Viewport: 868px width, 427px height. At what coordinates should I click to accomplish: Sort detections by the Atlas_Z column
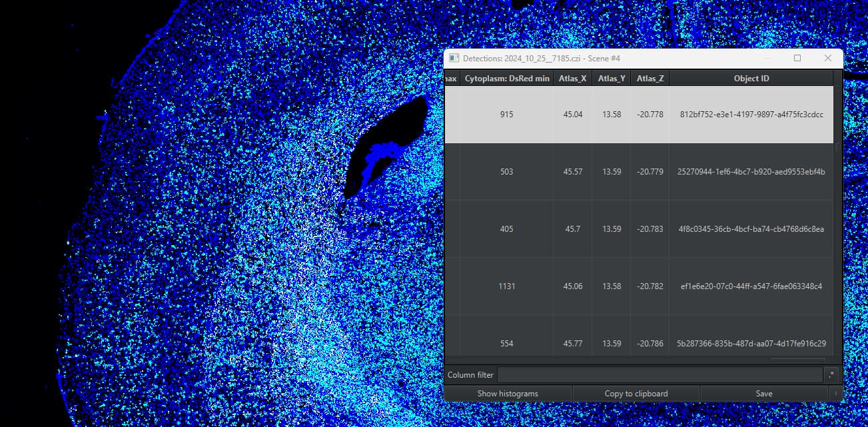pos(650,78)
